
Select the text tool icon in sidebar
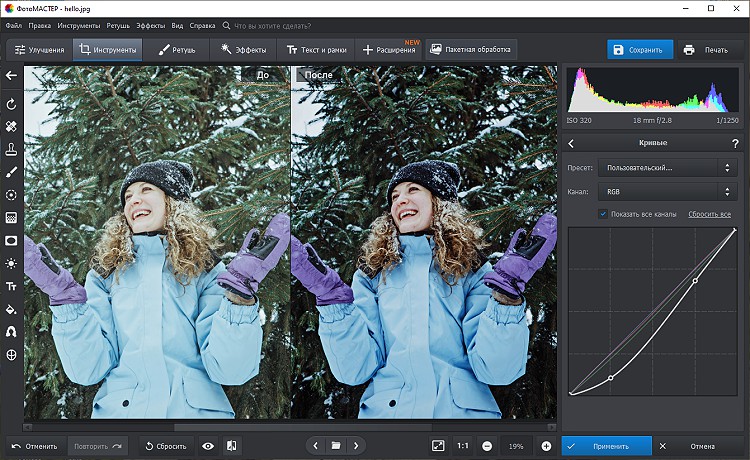click(11, 286)
